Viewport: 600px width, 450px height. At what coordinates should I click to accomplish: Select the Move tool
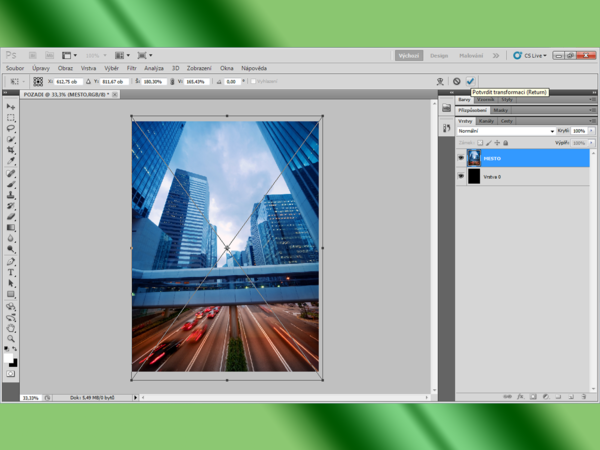11,106
